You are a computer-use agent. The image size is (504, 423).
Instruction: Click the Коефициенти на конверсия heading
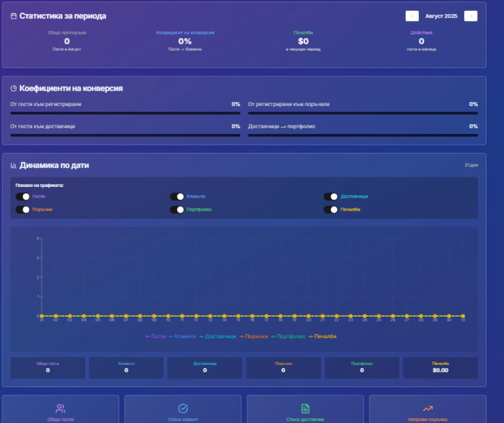(71, 89)
